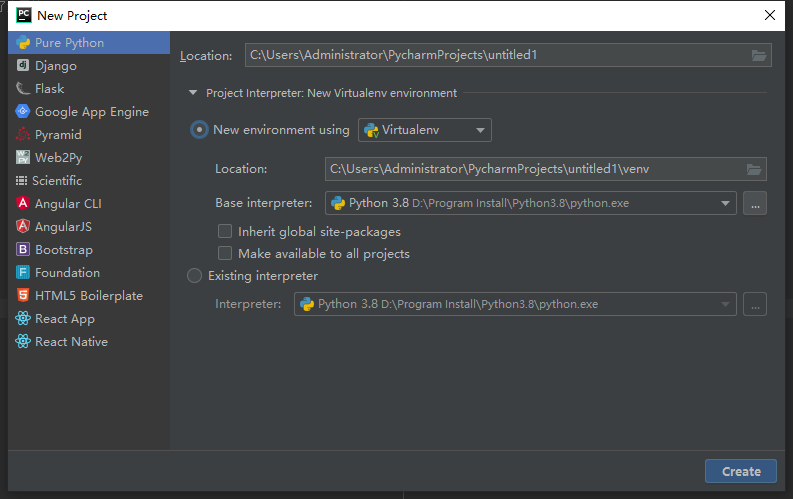Click the Google App Engine icon
793x499 pixels.
(x=23, y=111)
